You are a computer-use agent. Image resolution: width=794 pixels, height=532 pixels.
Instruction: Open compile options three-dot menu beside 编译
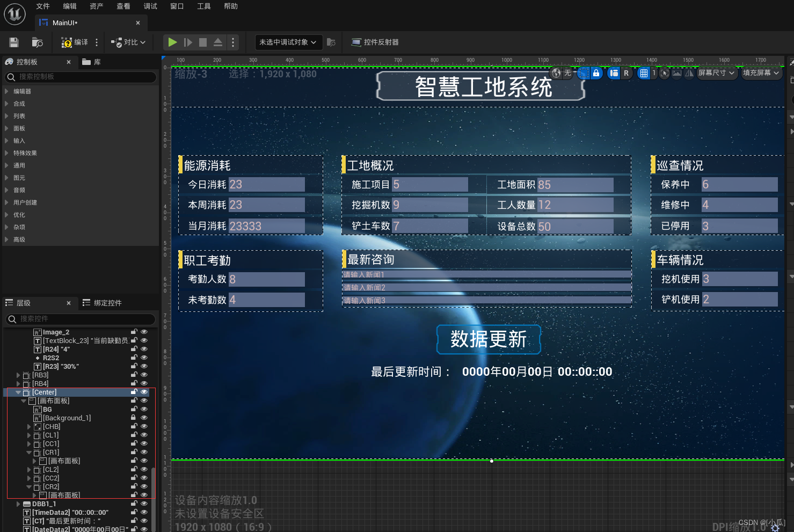pos(97,42)
